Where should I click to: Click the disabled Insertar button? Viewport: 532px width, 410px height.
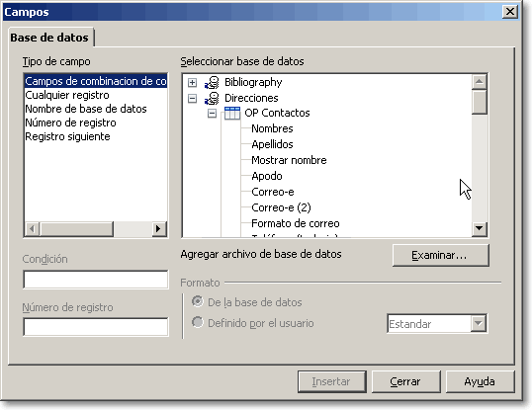[332, 381]
